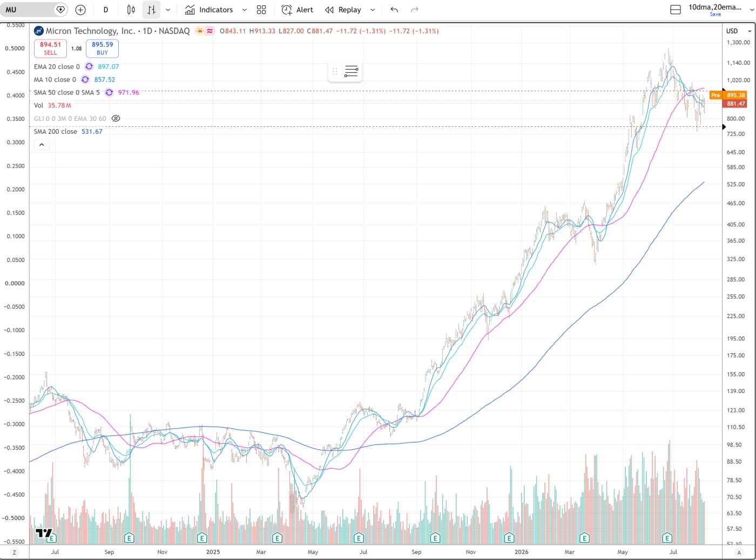The width and height of the screenshot is (756, 560).
Task: Expand the layout name chevron menu
Action: (751, 10)
